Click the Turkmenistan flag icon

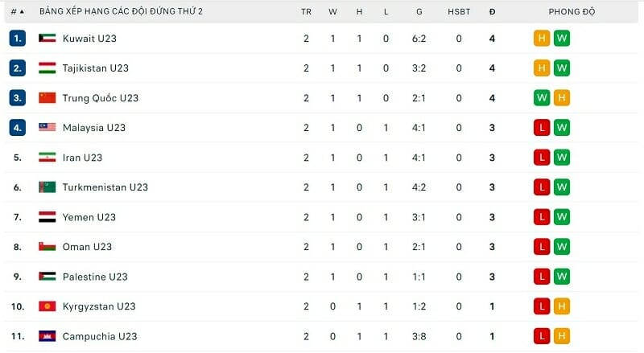47,187
